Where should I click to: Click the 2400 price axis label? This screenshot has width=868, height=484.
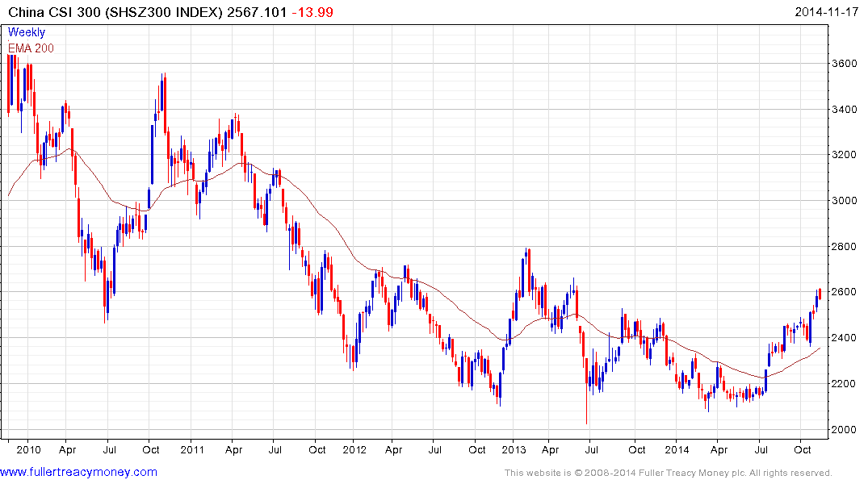pos(845,338)
